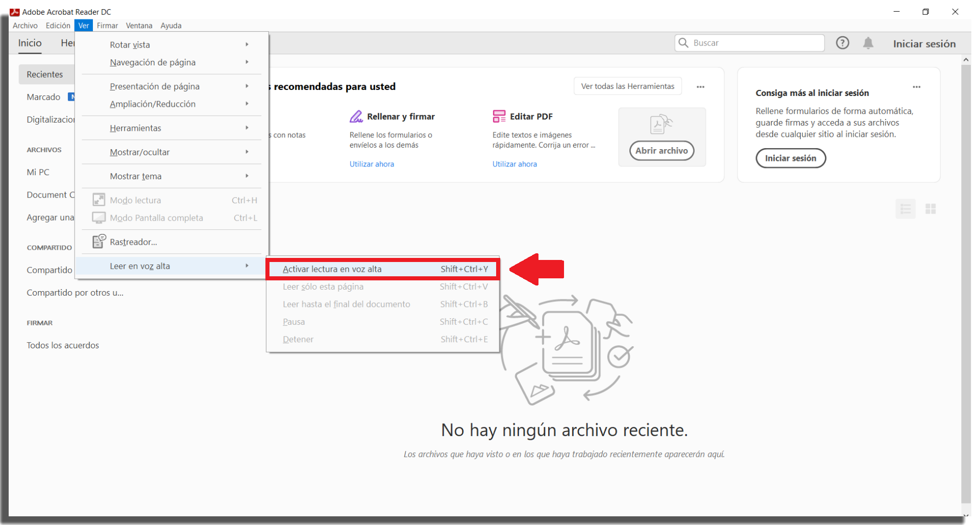Select Recientes in sidebar
The width and height of the screenshot is (980, 525).
(x=45, y=74)
